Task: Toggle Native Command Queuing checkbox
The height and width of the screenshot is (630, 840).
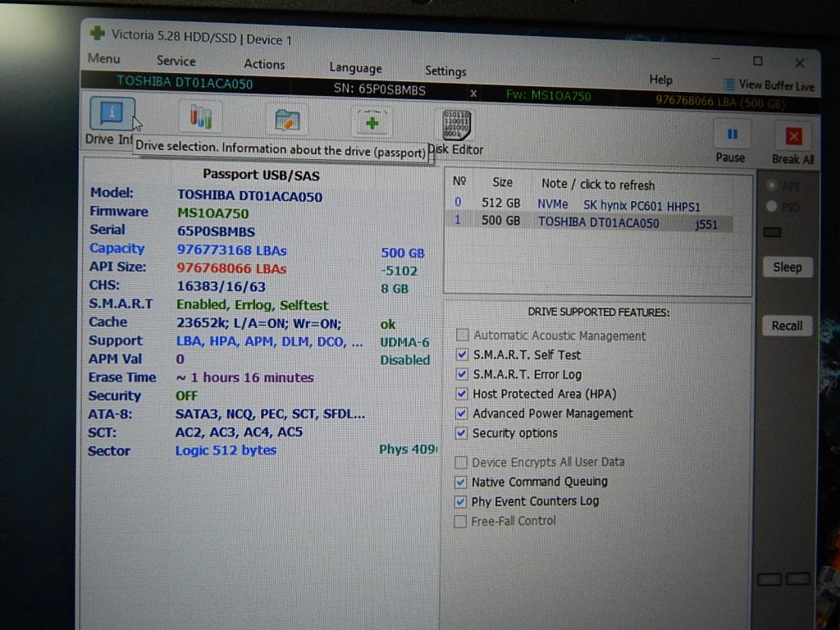Action: click(x=461, y=482)
